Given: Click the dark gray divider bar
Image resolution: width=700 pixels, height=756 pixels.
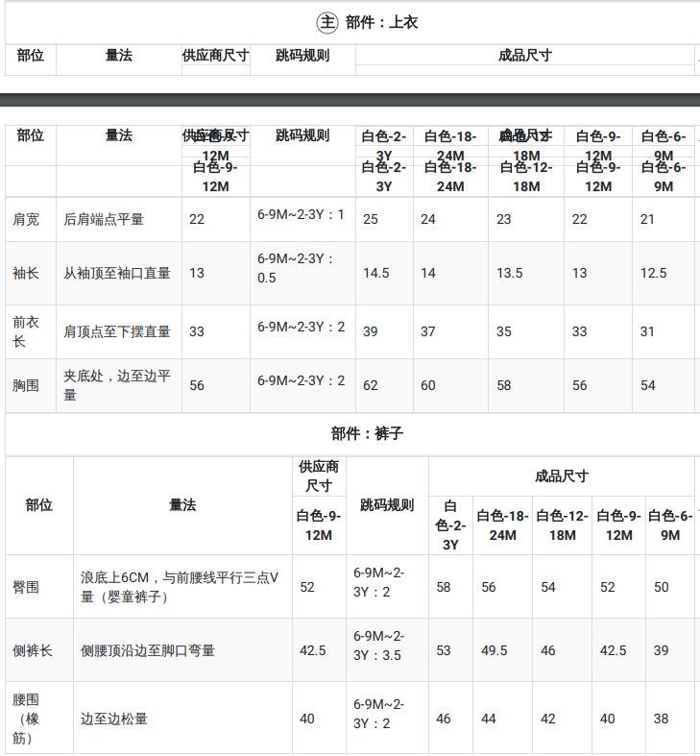Looking at the screenshot, I should 350,99.
